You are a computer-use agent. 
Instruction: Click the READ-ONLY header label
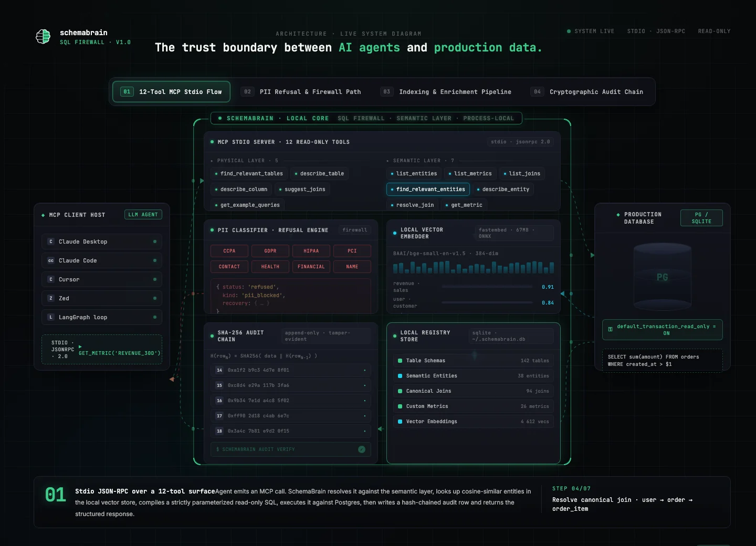[714, 31]
